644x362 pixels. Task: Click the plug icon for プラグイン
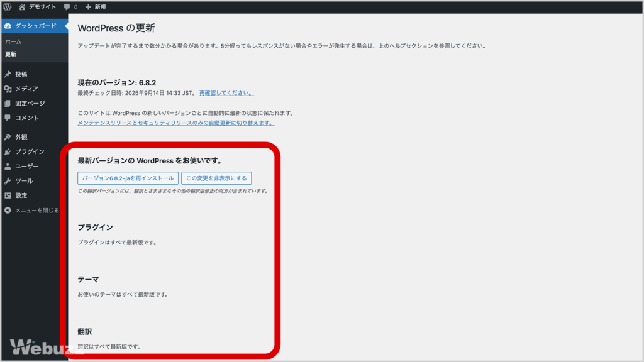pyautogui.click(x=8, y=151)
